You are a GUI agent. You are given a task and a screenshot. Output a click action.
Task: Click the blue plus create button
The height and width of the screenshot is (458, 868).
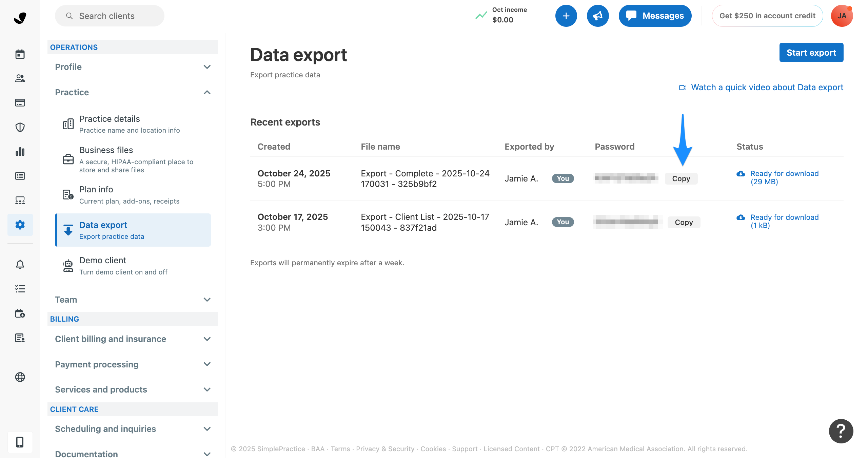566,16
